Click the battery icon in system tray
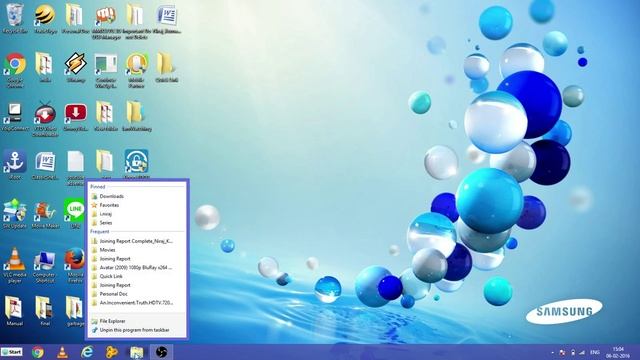 pyautogui.click(x=573, y=352)
